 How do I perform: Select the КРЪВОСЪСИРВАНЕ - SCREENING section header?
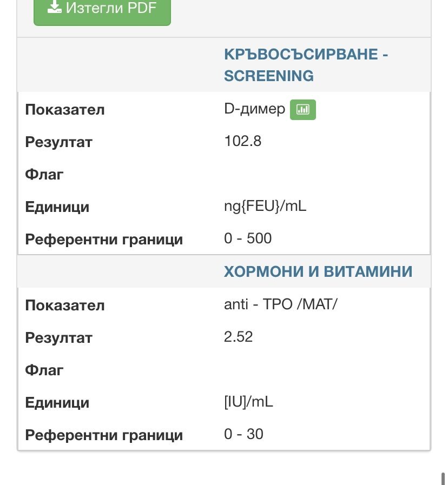[306, 65]
